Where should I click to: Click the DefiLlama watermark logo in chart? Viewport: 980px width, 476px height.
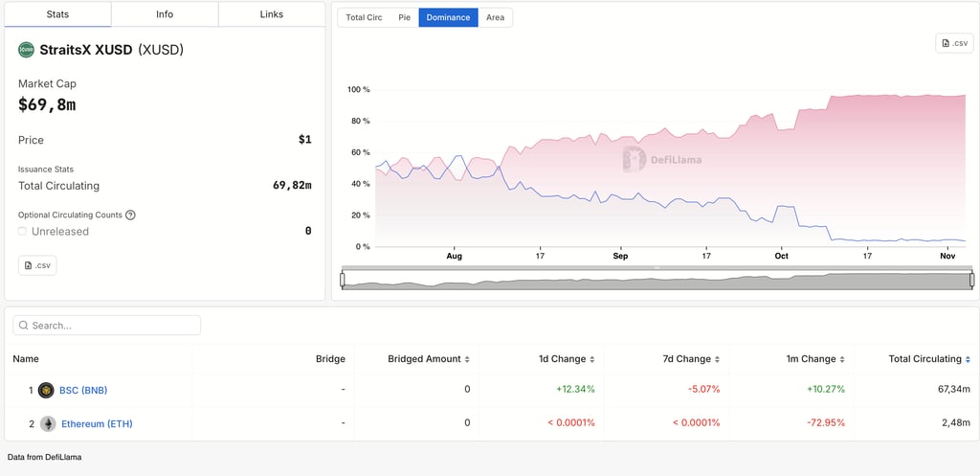(634, 160)
